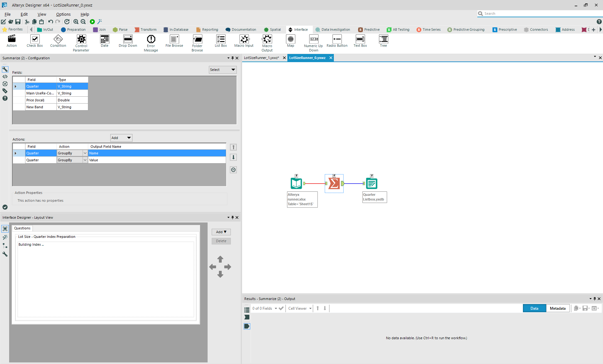Click the Run Workflow button
Viewport: 603px width, 364px height.
click(92, 22)
